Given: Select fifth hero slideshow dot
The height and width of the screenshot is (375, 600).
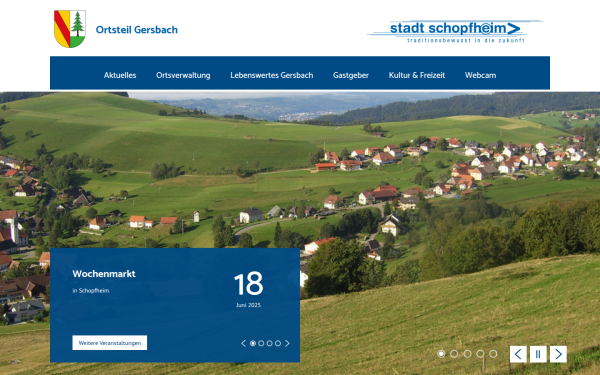Looking at the screenshot, I should pos(493,354).
